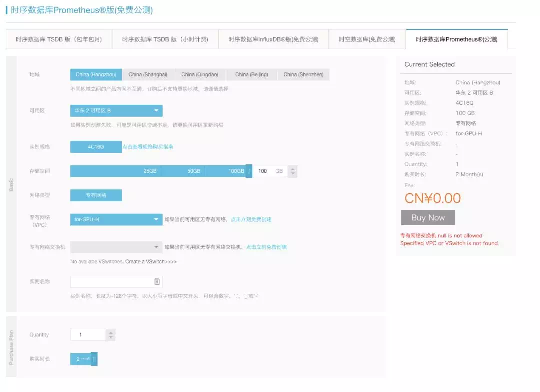Viewport: 540px width, 392px height.
Task: Open the empty VSwitch dropdown
Action: pos(116,247)
